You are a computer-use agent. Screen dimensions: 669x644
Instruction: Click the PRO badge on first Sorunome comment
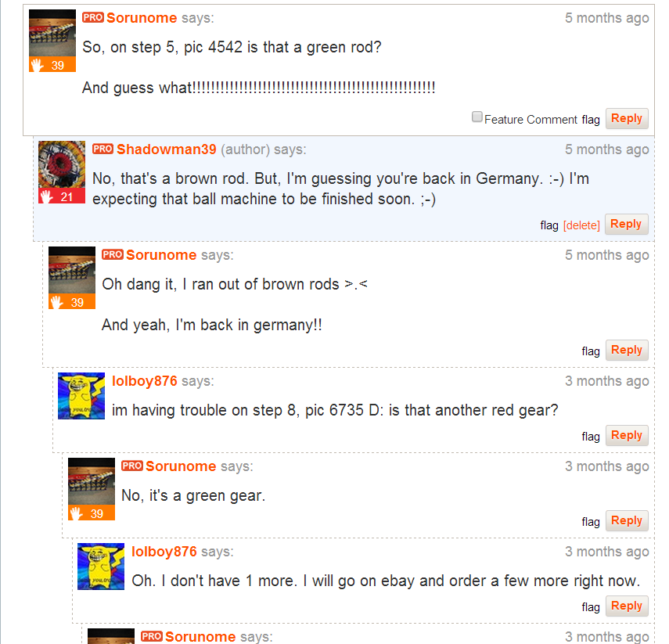pyautogui.click(x=93, y=17)
